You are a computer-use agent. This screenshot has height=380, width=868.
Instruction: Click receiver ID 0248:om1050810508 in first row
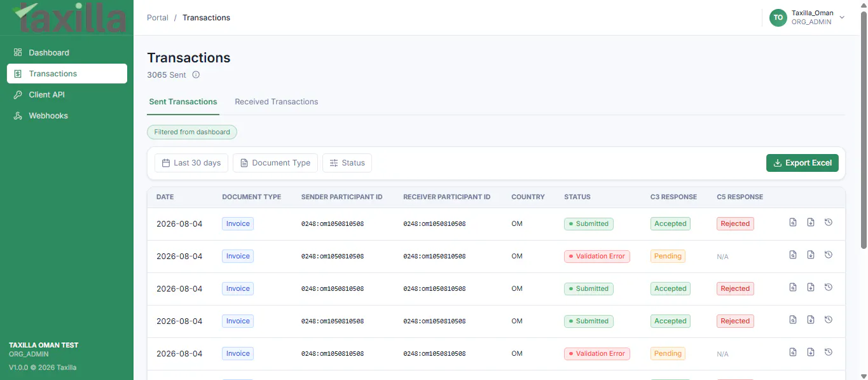[434, 224]
